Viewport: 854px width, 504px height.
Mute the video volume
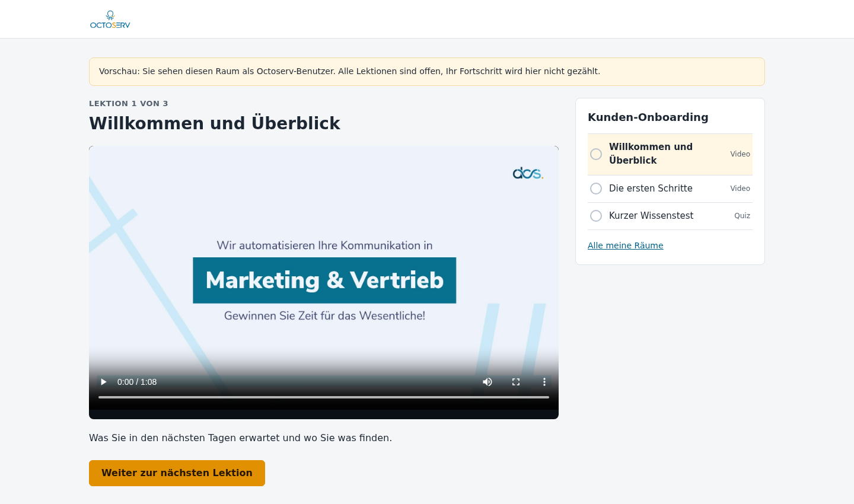[x=487, y=382]
